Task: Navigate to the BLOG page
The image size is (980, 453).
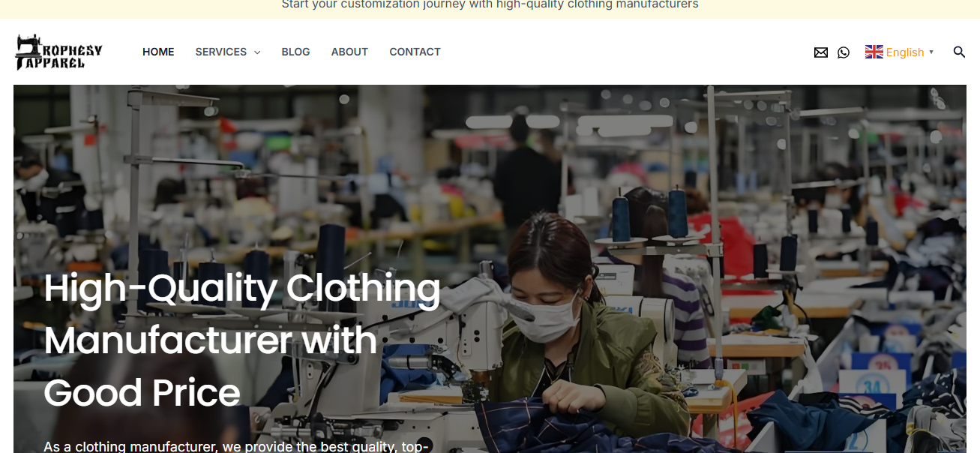Action: coord(295,52)
